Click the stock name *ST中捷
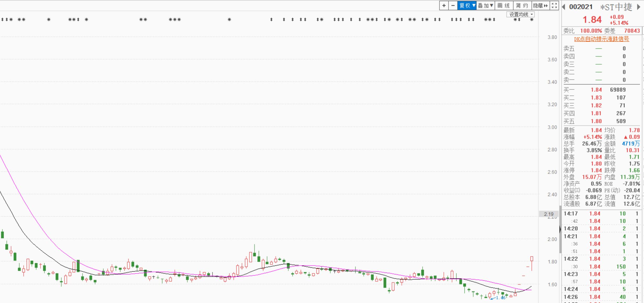The width and height of the screenshot is (644, 303). [x=616, y=7]
